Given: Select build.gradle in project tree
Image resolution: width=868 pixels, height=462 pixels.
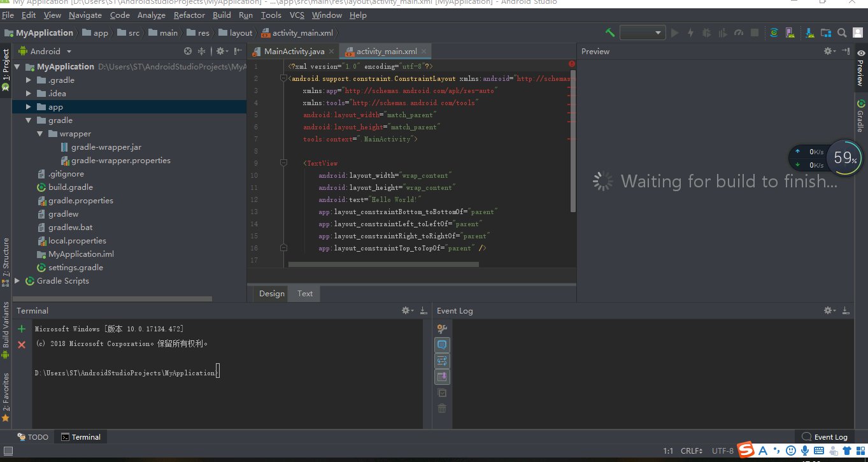Looking at the screenshot, I should coord(65,187).
